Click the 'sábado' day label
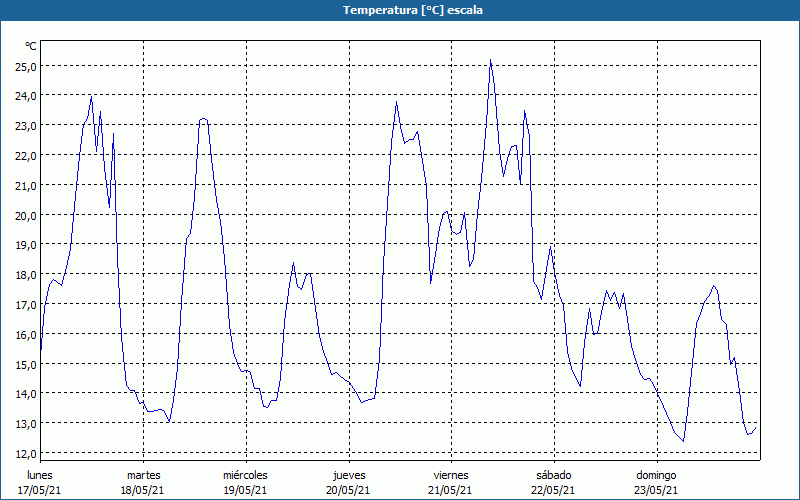The image size is (800, 500). point(554,475)
